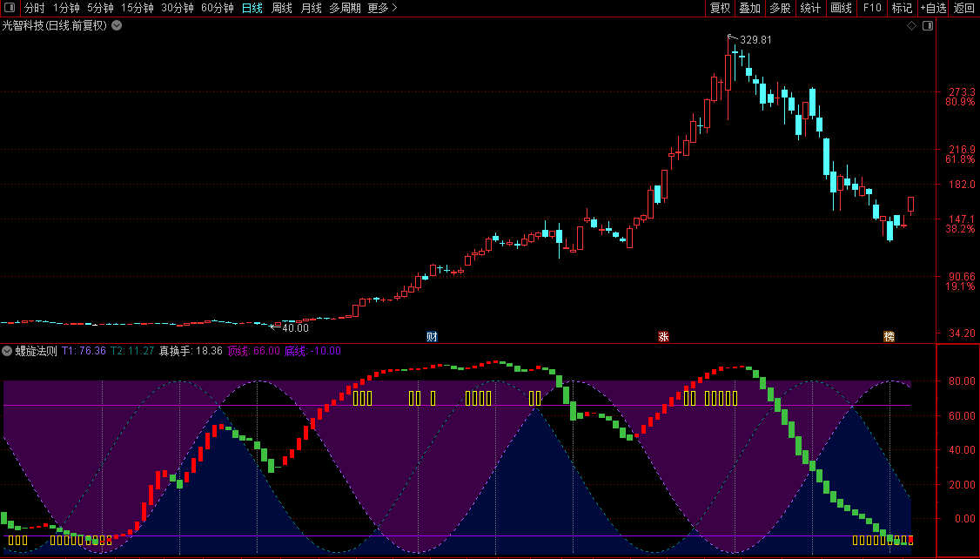The image size is (980, 559).
Task: Add stock via +自选 button
Action: [x=933, y=8]
